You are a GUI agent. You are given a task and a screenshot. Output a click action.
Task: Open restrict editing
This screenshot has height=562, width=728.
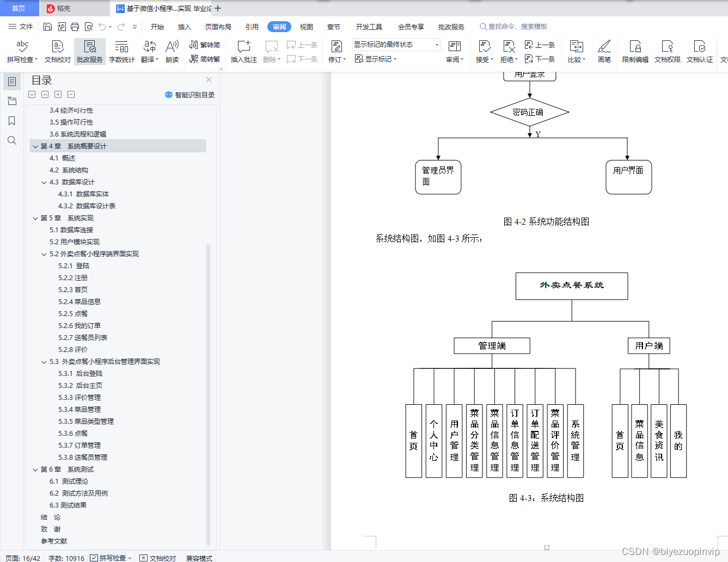(x=635, y=52)
